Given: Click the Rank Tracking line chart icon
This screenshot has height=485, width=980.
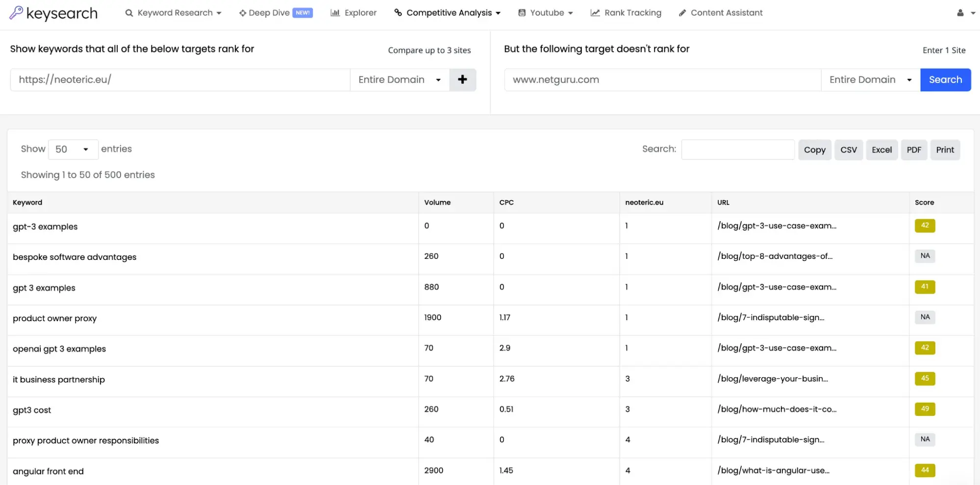Looking at the screenshot, I should [x=595, y=13].
